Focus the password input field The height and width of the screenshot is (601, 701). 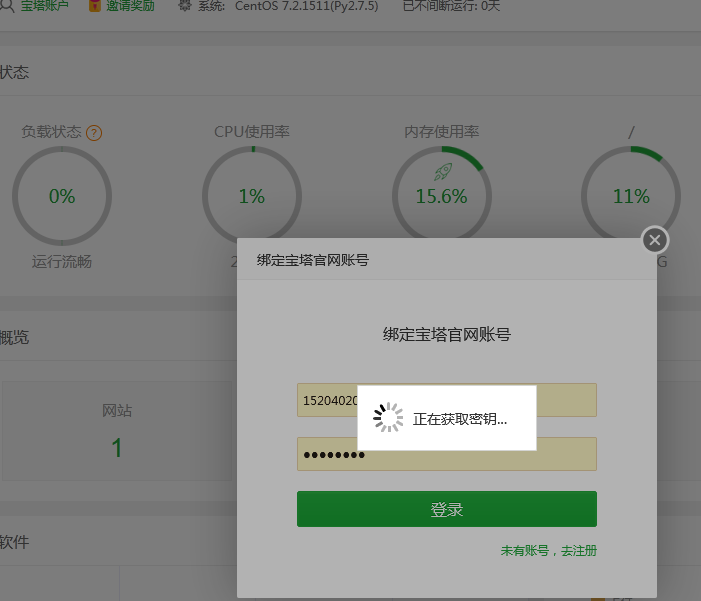coord(447,454)
